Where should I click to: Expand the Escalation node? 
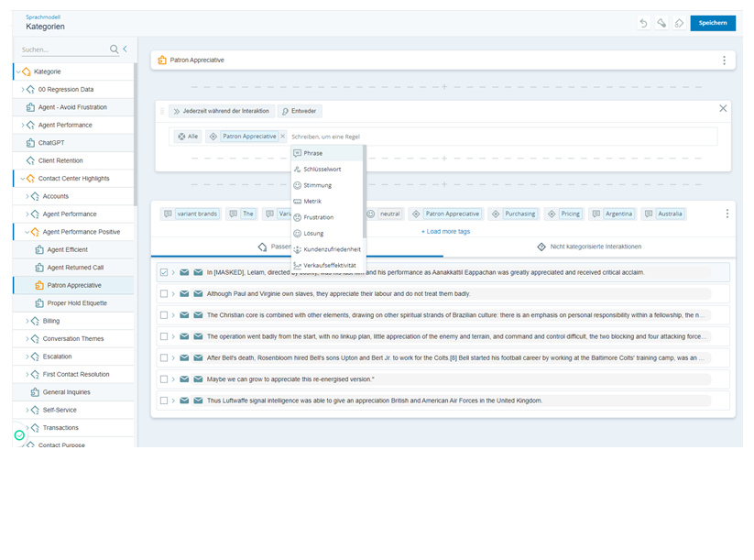click(x=27, y=357)
